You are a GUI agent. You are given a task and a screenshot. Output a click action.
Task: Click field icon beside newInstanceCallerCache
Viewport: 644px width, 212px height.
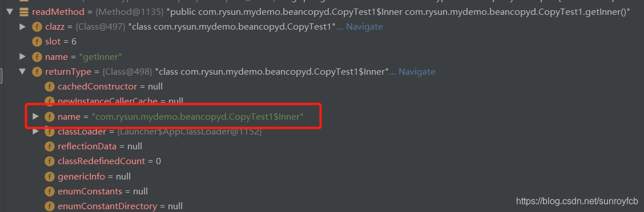50,101
